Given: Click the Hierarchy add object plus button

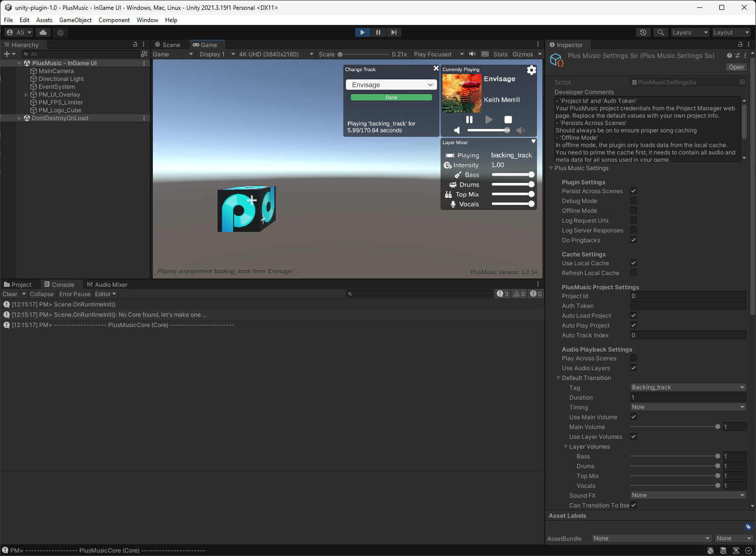Looking at the screenshot, I should pos(6,54).
